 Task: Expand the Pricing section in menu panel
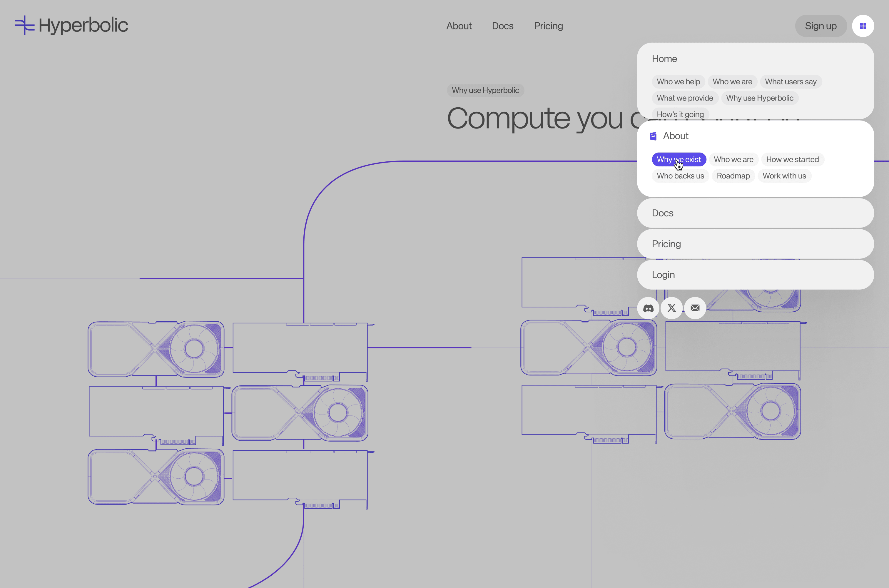(x=666, y=244)
